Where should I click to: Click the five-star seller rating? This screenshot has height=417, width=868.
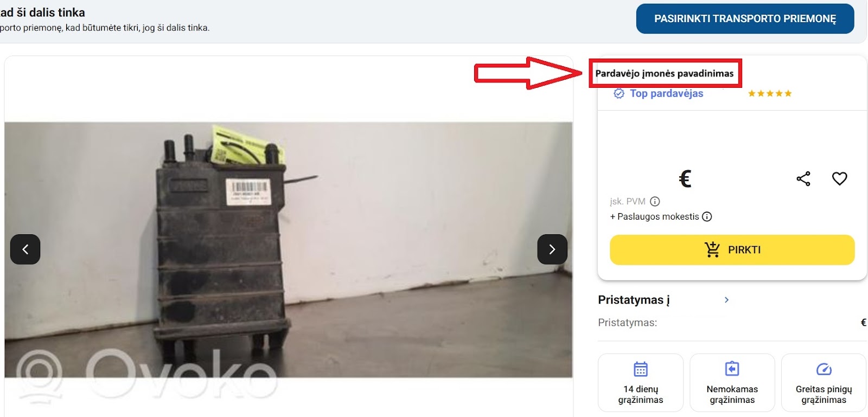click(x=770, y=93)
